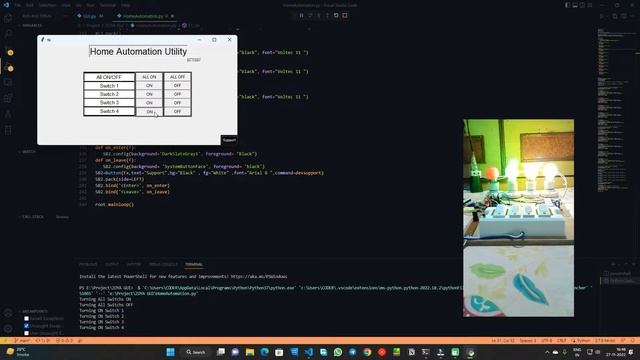The height and width of the screenshot is (360, 640).
Task: Select the Terminal panel tab
Action: [x=194, y=264]
